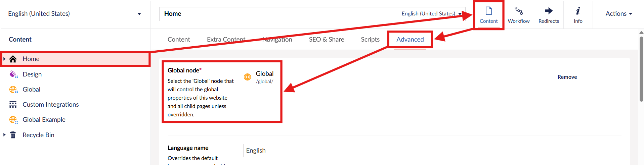Click the Home house icon in tree
This screenshot has height=165, width=644.
pyautogui.click(x=13, y=59)
